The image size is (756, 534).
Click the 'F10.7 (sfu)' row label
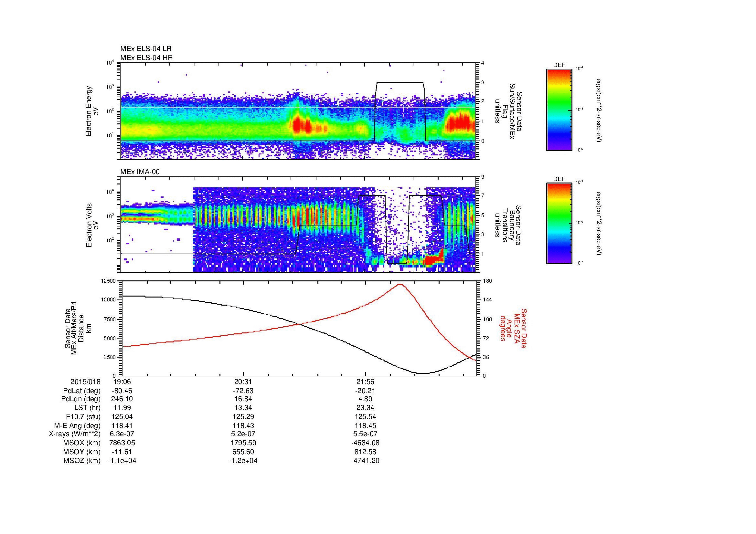click(83, 416)
